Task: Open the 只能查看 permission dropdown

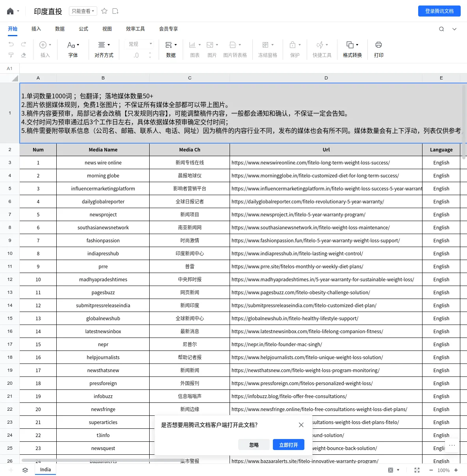Action: point(83,11)
